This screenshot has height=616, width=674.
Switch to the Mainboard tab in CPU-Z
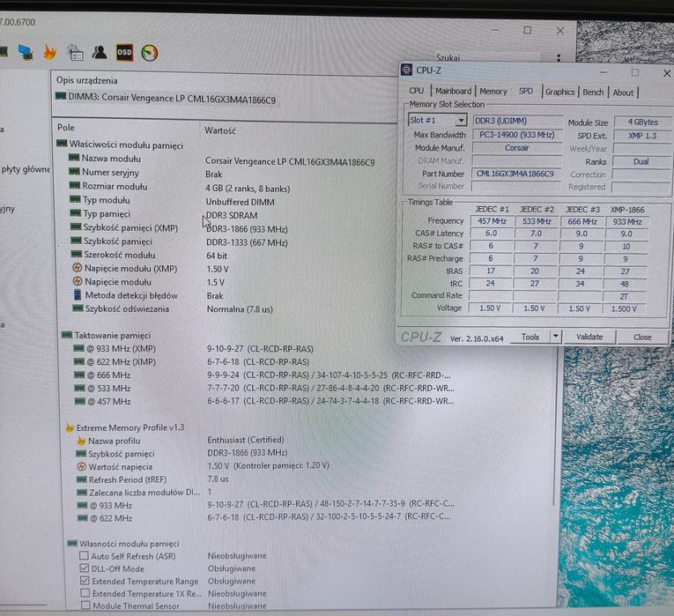point(453,91)
